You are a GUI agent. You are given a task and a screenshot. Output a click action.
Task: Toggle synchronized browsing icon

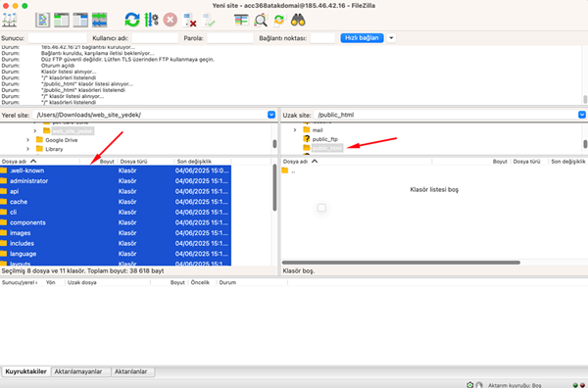(x=279, y=20)
